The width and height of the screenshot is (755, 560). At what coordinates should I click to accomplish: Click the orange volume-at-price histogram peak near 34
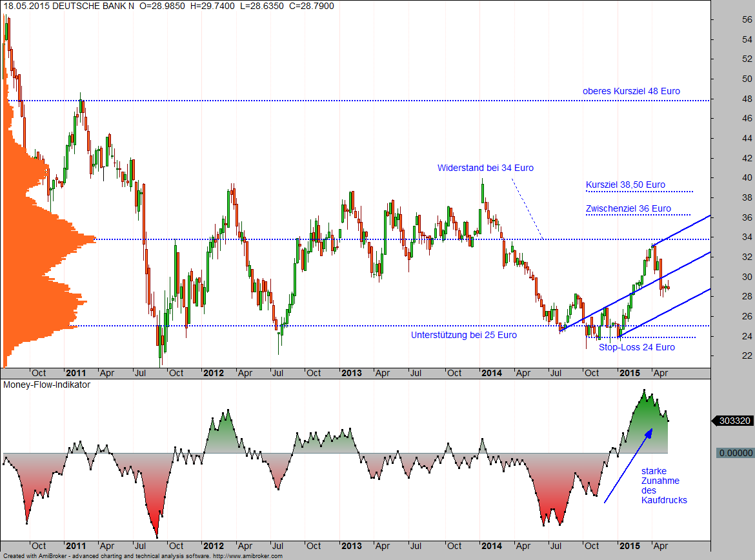point(86,239)
